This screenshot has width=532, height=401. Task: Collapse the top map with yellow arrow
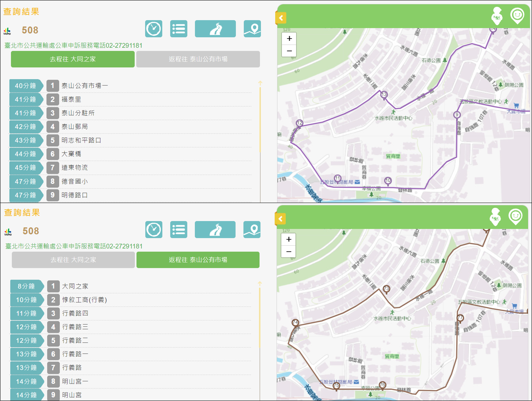point(281,18)
